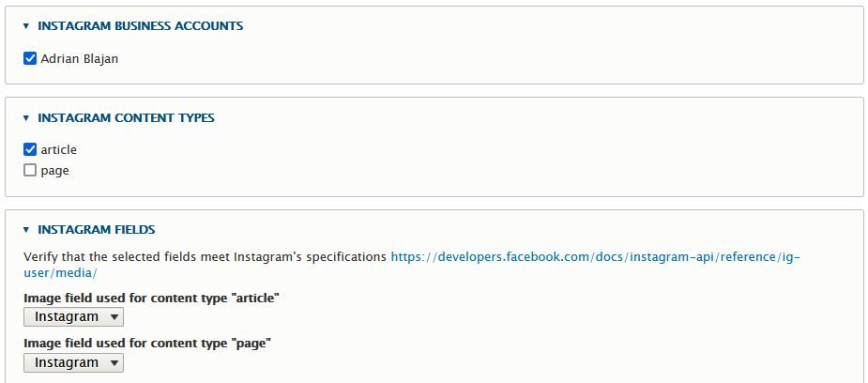868x383 pixels.
Task: Click the "INSTAGRAM CONTENT TYPES" heading text
Action: point(126,118)
